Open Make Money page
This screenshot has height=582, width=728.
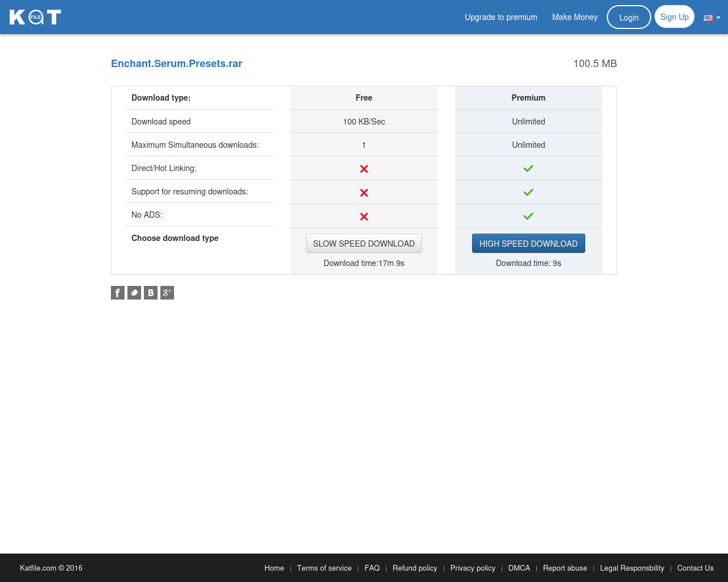point(574,17)
